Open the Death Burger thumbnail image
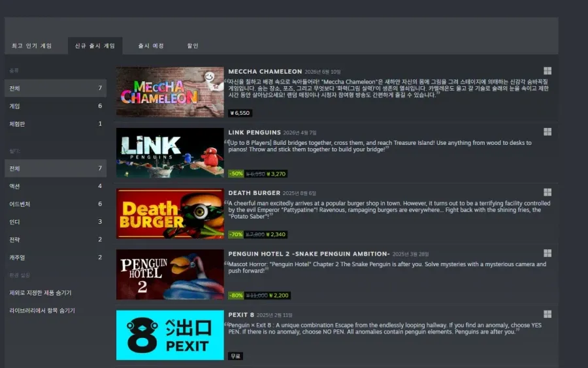 point(170,214)
